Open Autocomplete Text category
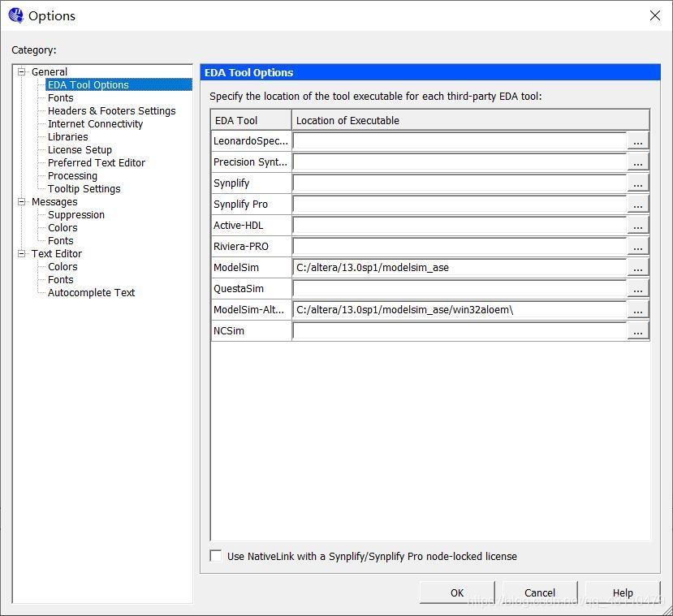The image size is (673, 616). click(92, 292)
